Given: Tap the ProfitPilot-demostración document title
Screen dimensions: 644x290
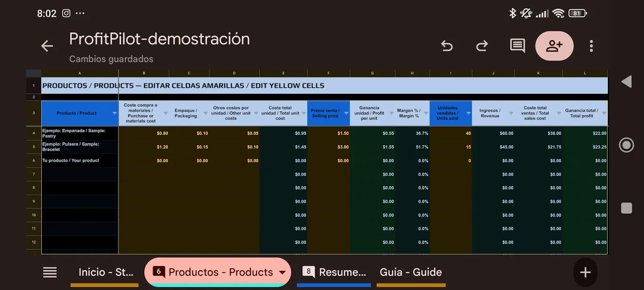Looking at the screenshot, I should (159, 39).
